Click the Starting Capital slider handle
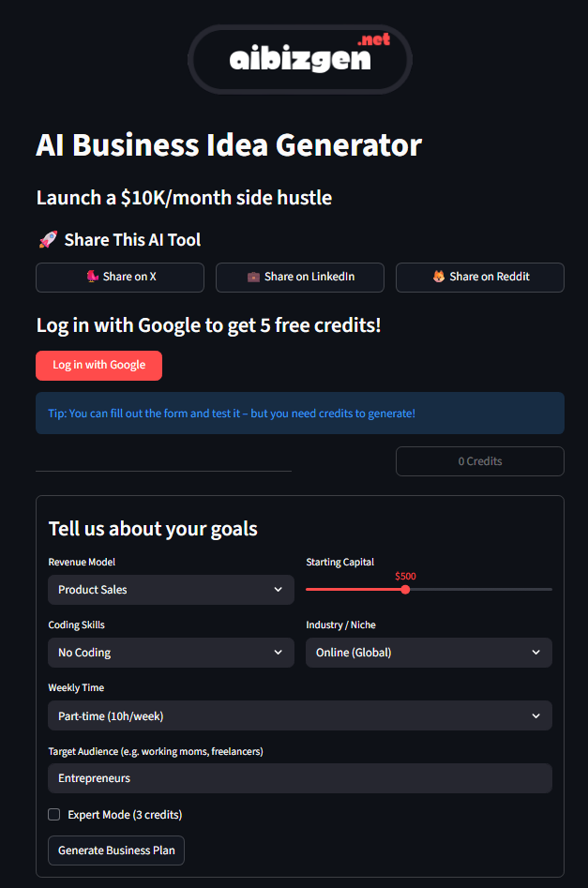 [x=404, y=589]
